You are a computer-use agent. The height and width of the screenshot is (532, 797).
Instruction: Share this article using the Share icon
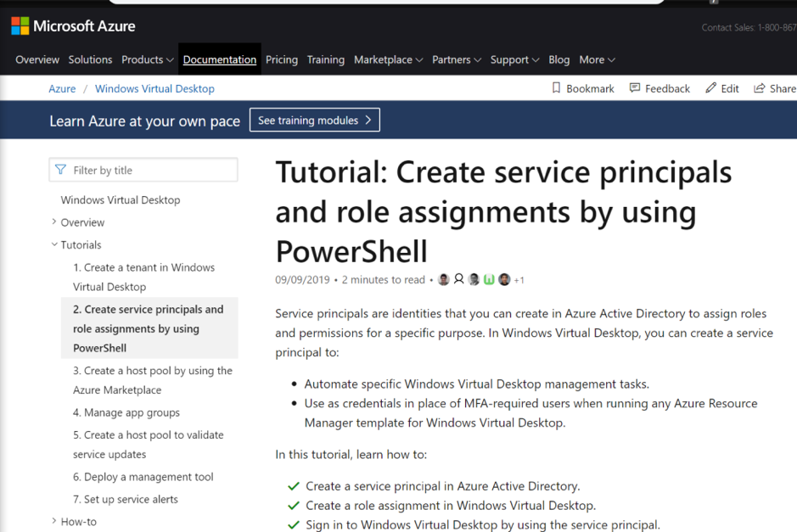[761, 88]
